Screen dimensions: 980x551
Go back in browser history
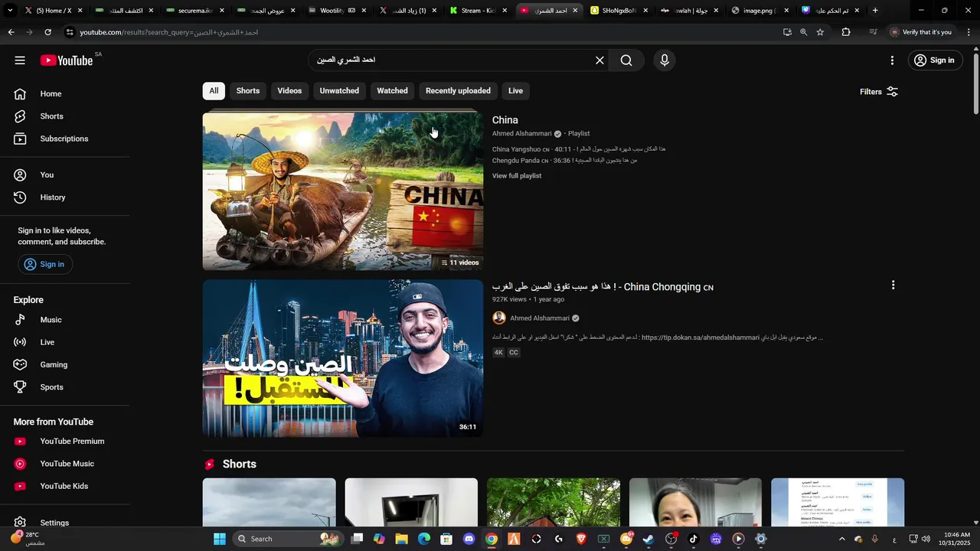tap(11, 32)
